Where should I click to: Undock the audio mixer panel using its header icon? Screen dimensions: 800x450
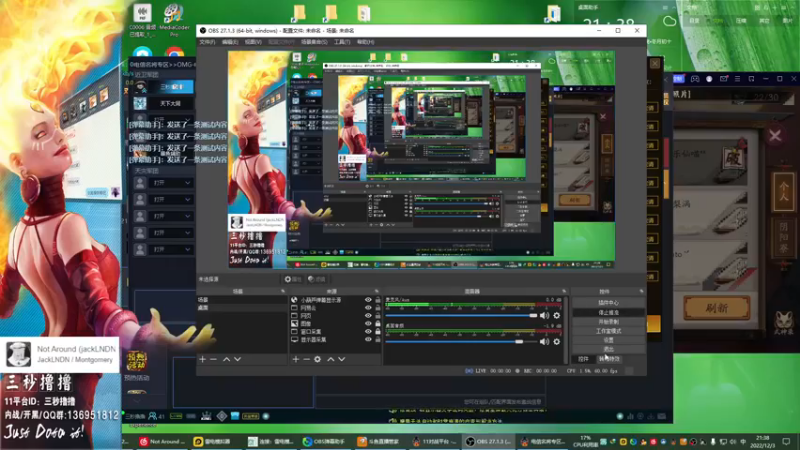click(564, 291)
